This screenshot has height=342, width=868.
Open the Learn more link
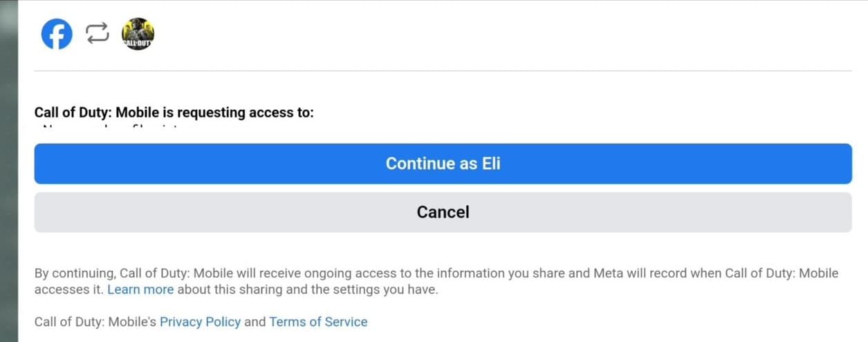point(140,289)
